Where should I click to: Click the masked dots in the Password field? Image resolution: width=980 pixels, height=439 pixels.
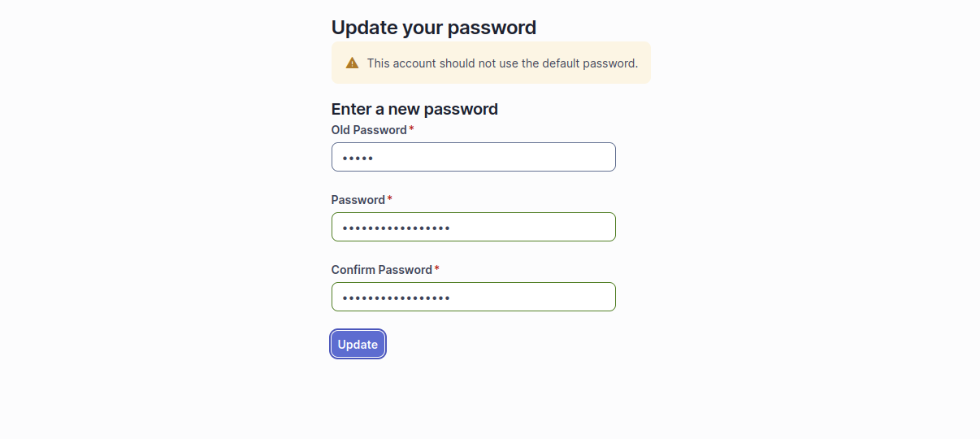397,228
